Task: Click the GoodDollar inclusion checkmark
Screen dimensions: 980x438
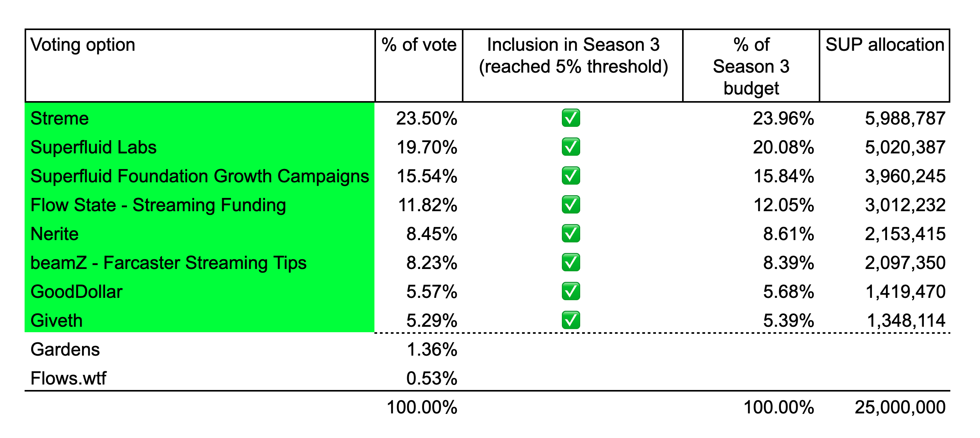Action: 570,291
